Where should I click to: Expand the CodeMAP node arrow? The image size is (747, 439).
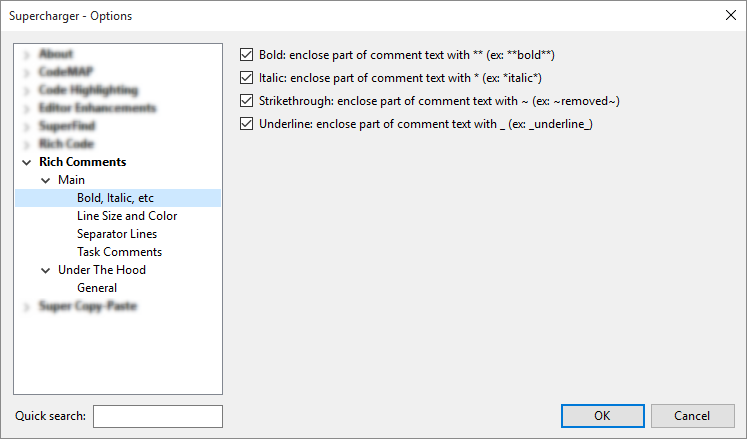pos(27,73)
